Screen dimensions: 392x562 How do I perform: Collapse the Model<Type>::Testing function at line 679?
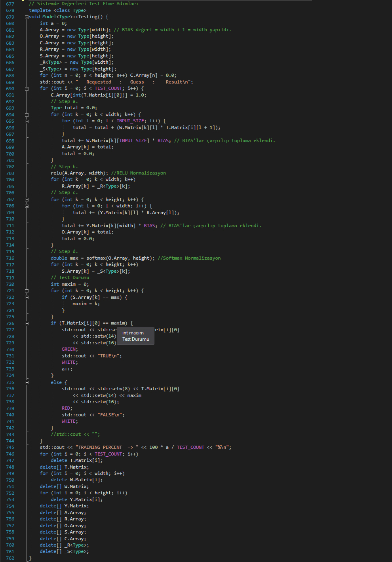pyautogui.click(x=27, y=17)
